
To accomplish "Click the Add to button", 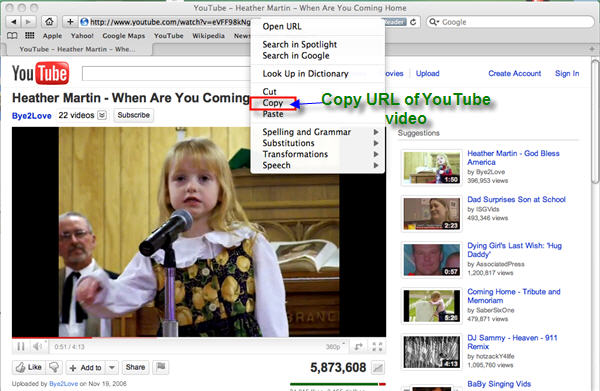I will [x=86, y=368].
